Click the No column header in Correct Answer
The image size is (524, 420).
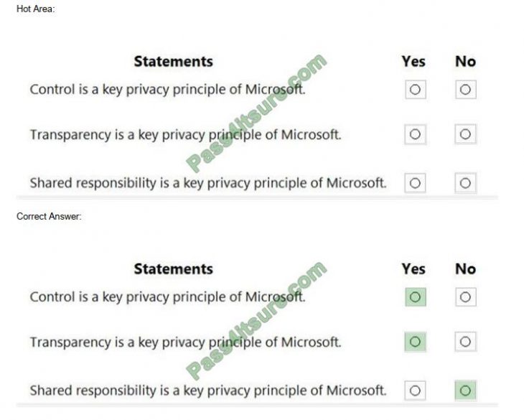coord(466,269)
